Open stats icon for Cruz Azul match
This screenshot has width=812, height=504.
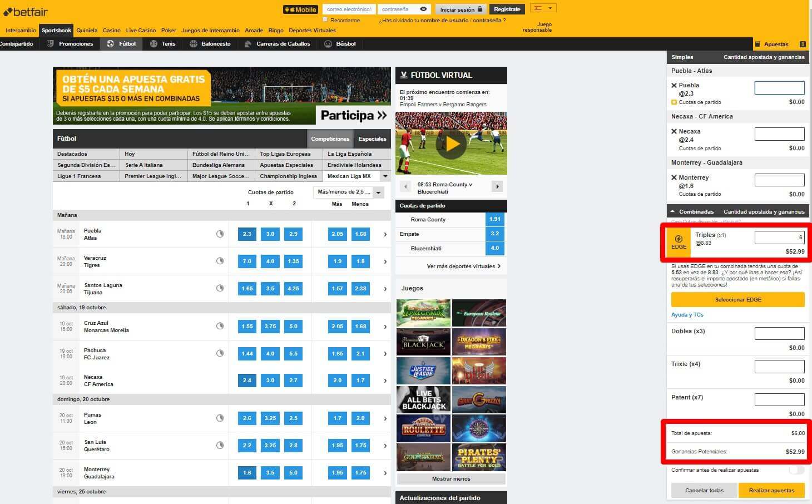tap(220, 327)
